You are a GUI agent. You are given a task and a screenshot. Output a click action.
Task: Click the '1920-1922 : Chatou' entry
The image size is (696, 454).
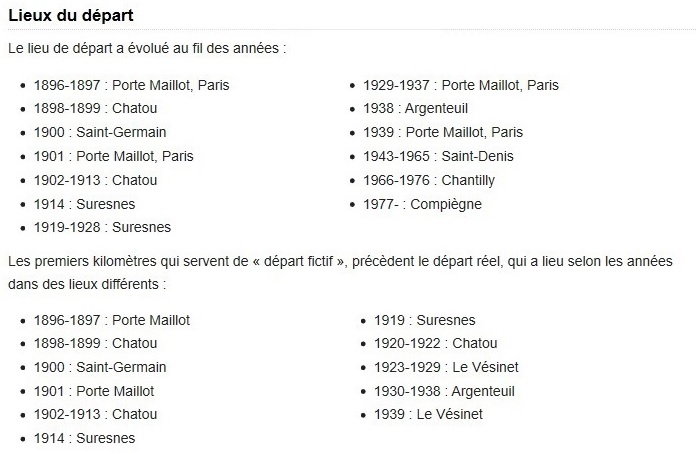tap(435, 343)
